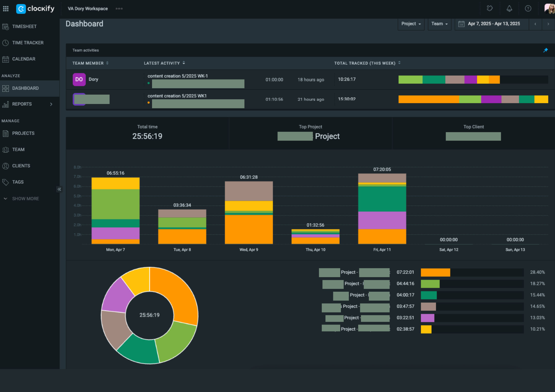This screenshot has width=555, height=392.
Task: Open workspace three-dot menu
Action: coord(119,9)
